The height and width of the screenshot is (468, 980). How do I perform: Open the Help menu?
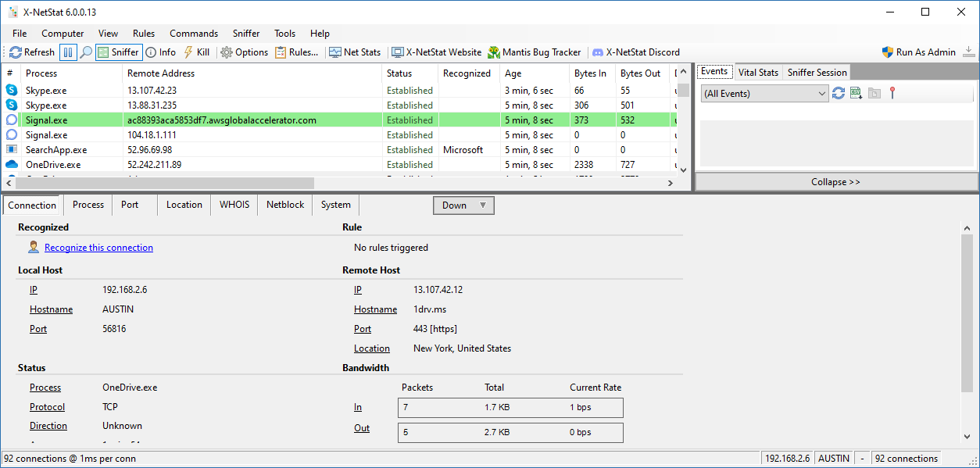click(x=320, y=34)
